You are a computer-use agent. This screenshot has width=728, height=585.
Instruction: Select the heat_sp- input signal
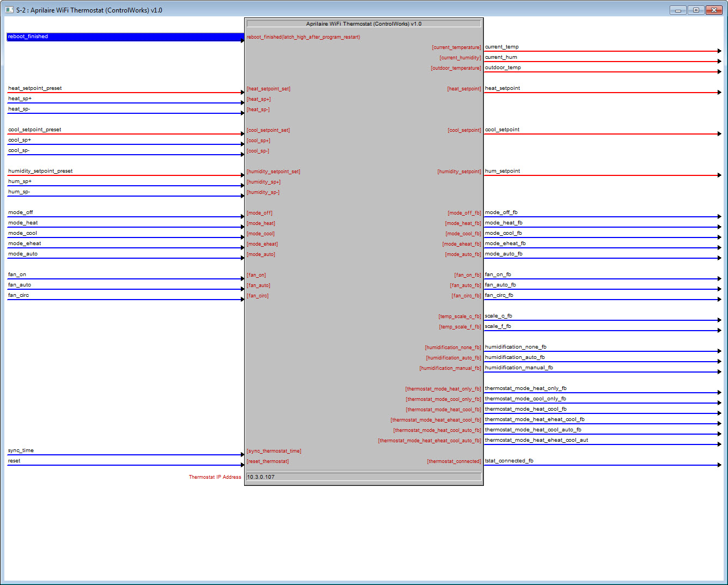pyautogui.click(x=19, y=109)
